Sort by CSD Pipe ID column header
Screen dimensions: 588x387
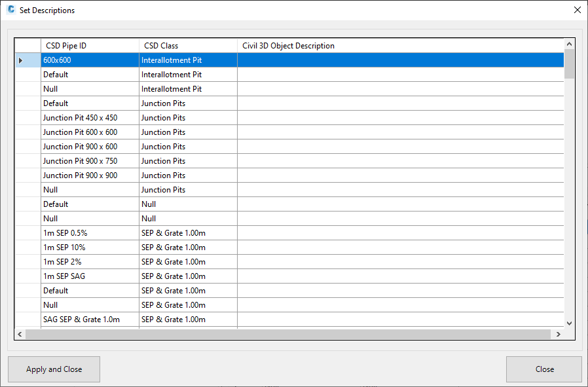[90, 46]
